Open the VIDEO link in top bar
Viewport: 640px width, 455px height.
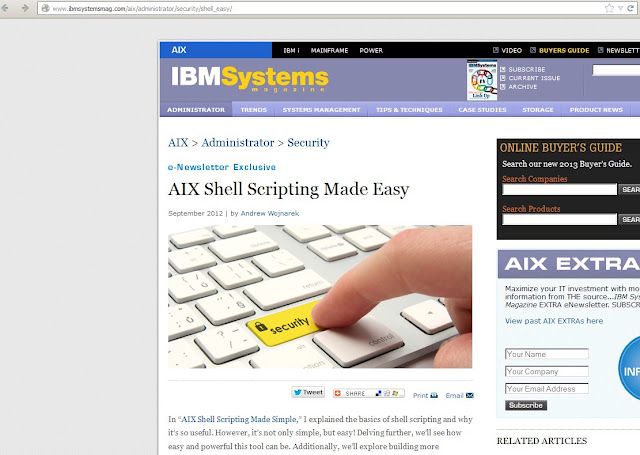tap(507, 51)
